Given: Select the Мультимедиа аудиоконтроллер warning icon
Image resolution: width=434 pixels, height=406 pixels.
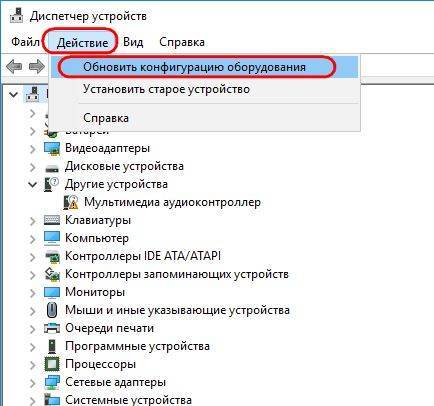Looking at the screenshot, I should [71, 202].
